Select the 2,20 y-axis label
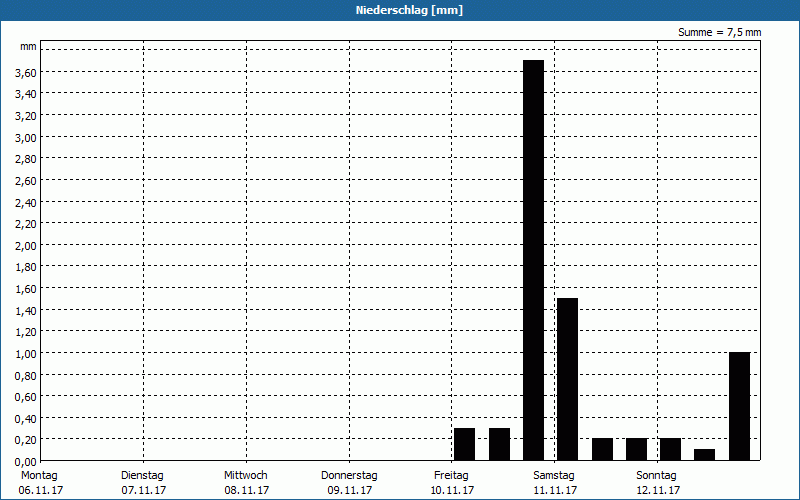 pos(26,224)
